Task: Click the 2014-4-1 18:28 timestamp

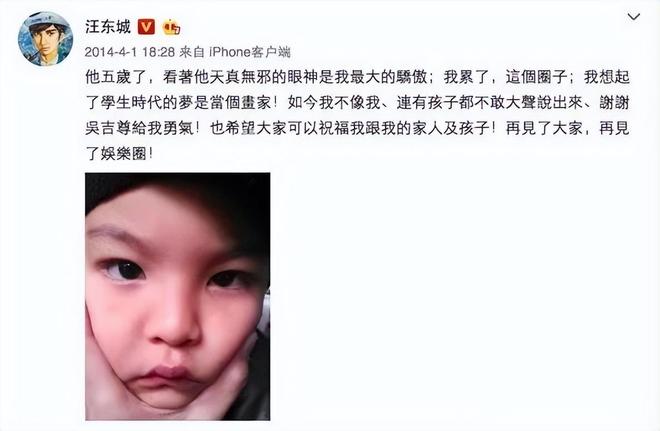Action: 130,52
